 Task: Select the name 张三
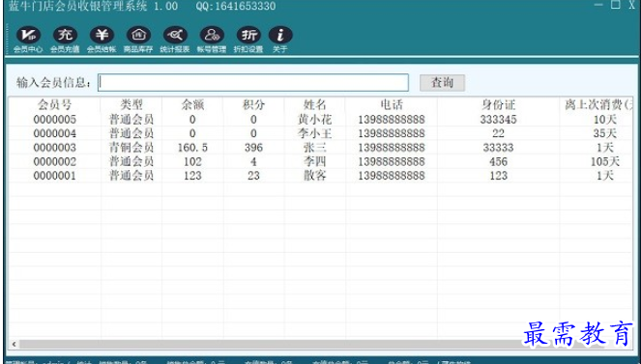pyautogui.click(x=315, y=148)
